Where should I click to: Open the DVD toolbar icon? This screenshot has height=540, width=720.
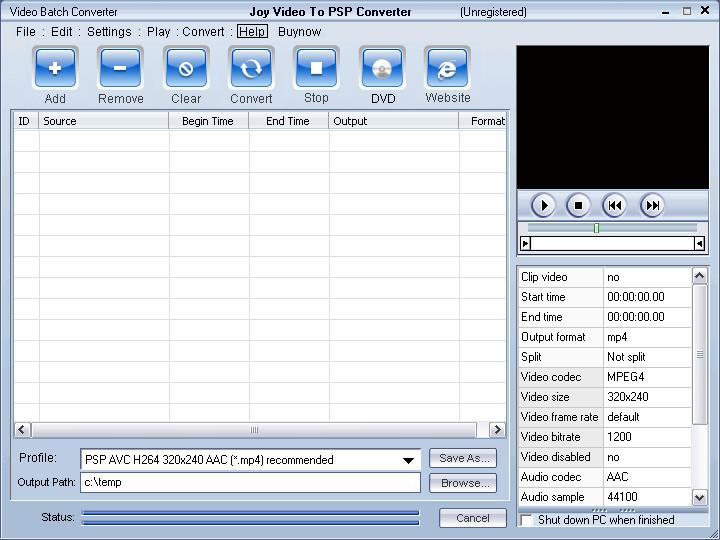[x=382, y=69]
